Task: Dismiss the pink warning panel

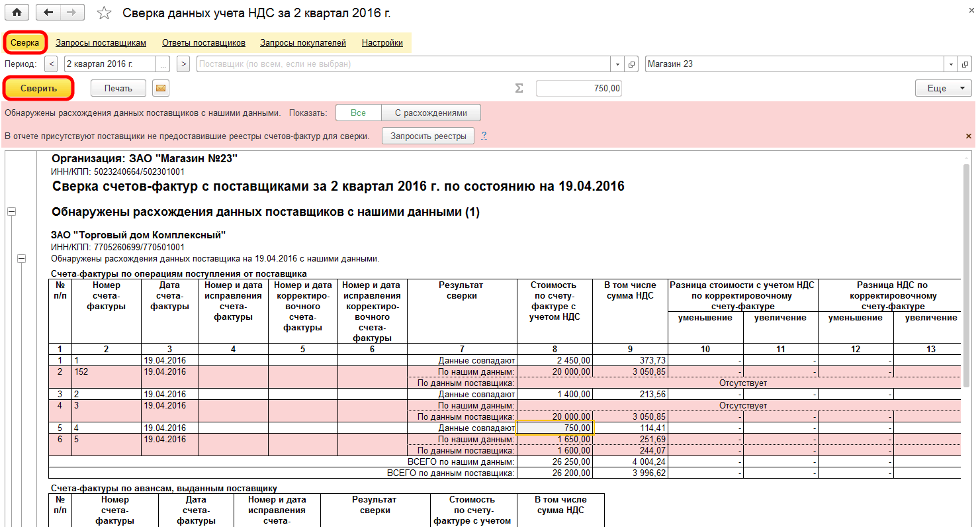Action: point(969,136)
